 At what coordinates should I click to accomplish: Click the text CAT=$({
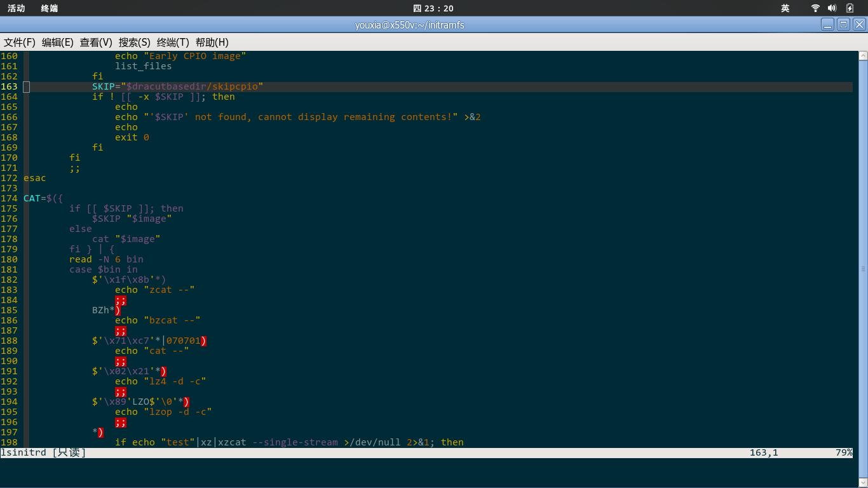coord(43,198)
